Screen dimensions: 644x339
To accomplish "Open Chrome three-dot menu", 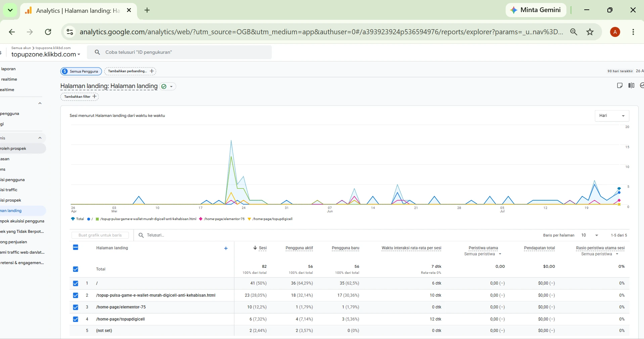I will pyautogui.click(x=633, y=32).
